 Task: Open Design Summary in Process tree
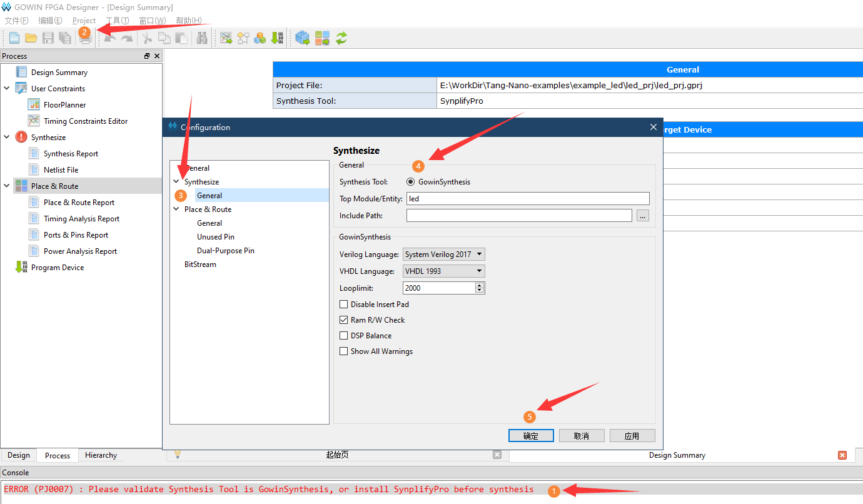coord(59,73)
